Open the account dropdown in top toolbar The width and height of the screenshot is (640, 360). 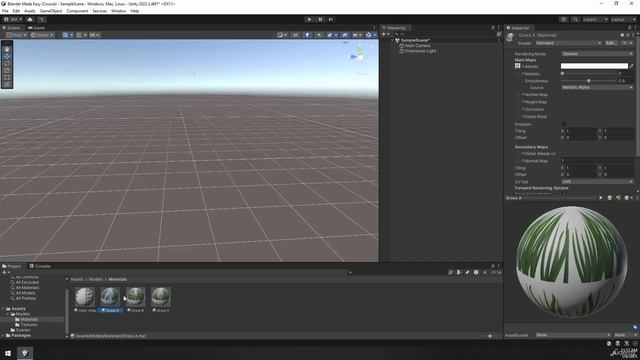pyautogui.click(x=13, y=19)
